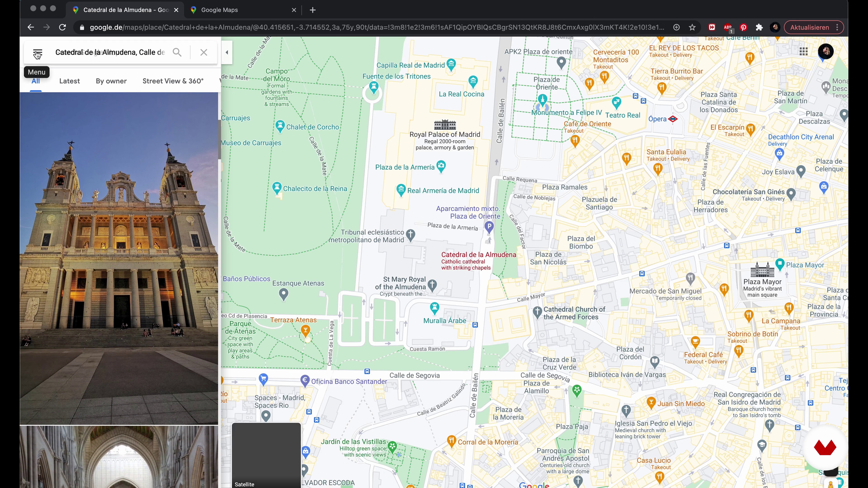Click St Mary Royal of Almudena pin
The height and width of the screenshot is (488, 868).
click(x=432, y=286)
